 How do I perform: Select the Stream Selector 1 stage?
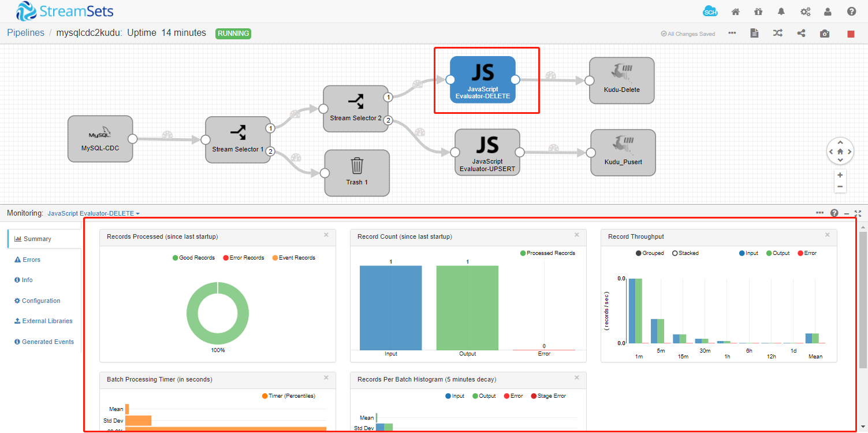(x=238, y=139)
